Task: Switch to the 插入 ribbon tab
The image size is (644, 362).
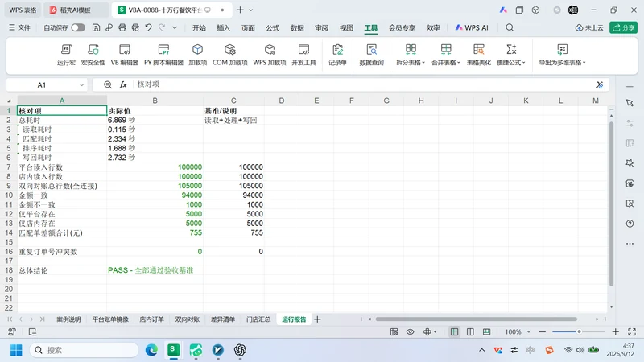Action: point(224,27)
